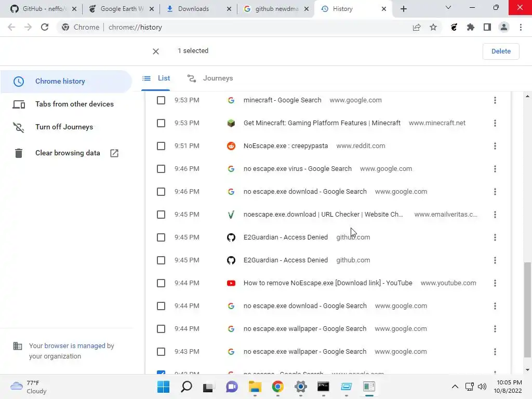Switch to the Journeys tab
This screenshot has width=532, height=399.
[x=210, y=78]
